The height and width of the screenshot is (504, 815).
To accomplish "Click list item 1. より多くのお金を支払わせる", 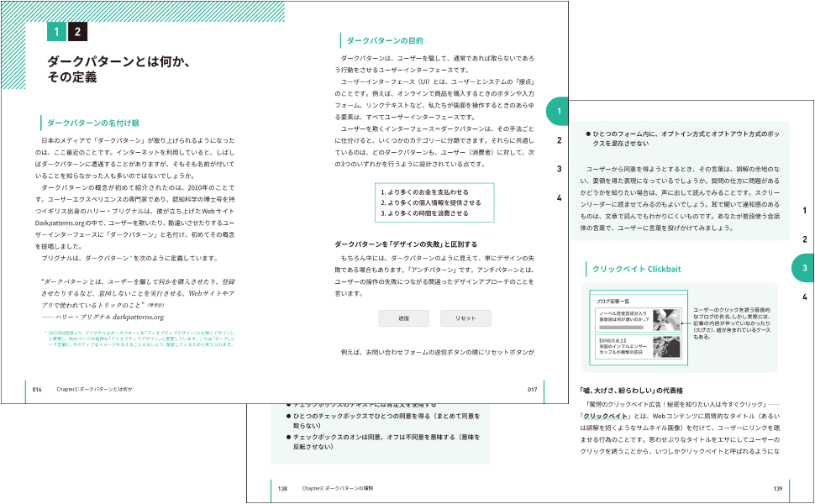I will [x=424, y=192].
